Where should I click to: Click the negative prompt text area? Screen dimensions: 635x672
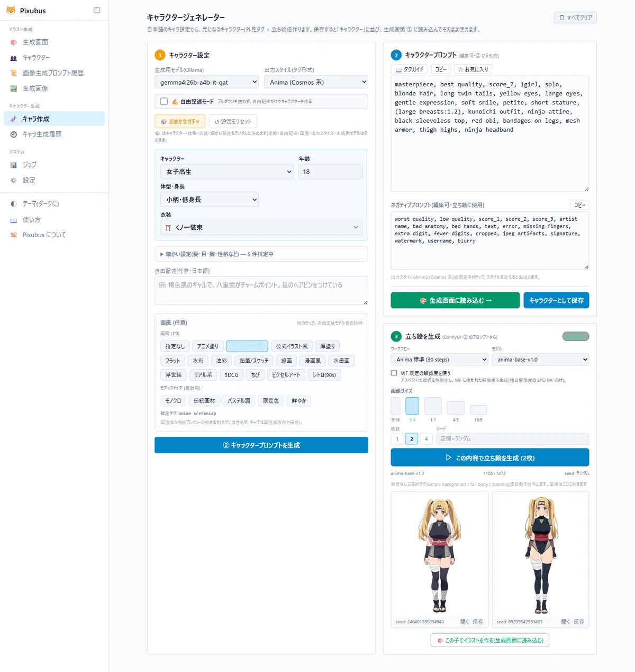490,240
